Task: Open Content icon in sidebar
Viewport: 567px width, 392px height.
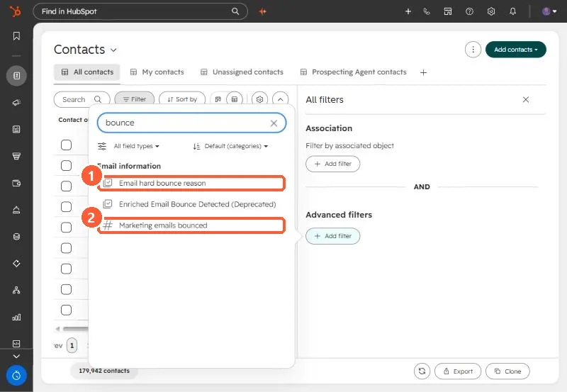Action: (x=16, y=129)
